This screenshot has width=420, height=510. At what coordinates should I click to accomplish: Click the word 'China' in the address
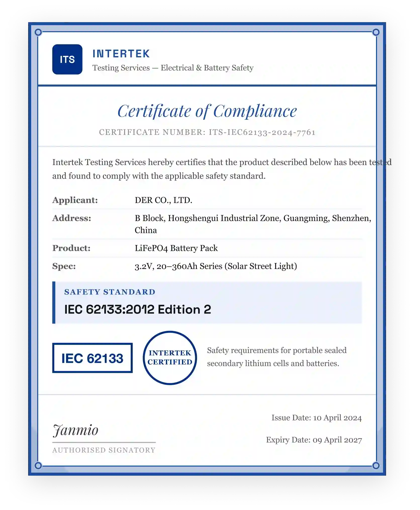pos(146,230)
